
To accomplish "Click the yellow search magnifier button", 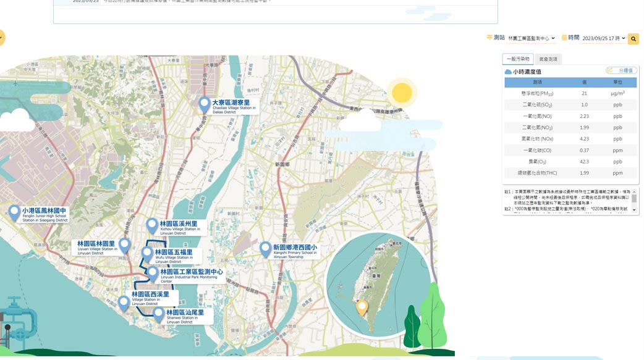I will pos(633,39).
